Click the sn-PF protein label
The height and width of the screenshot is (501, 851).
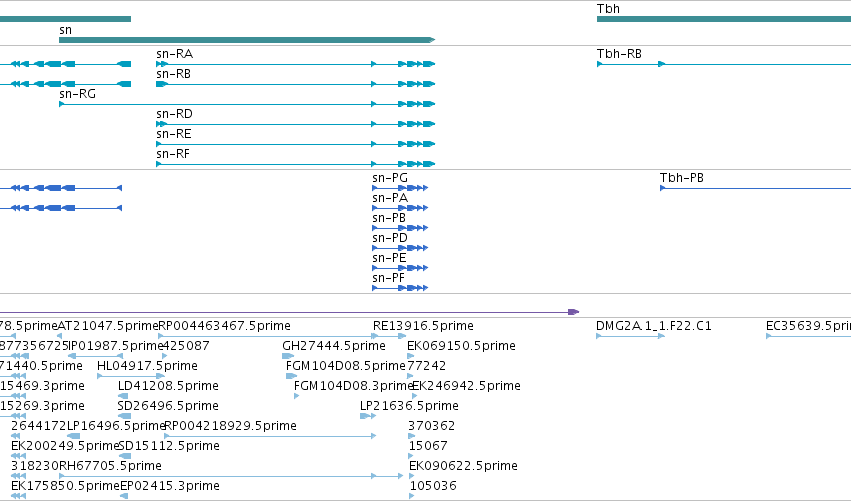(x=389, y=278)
